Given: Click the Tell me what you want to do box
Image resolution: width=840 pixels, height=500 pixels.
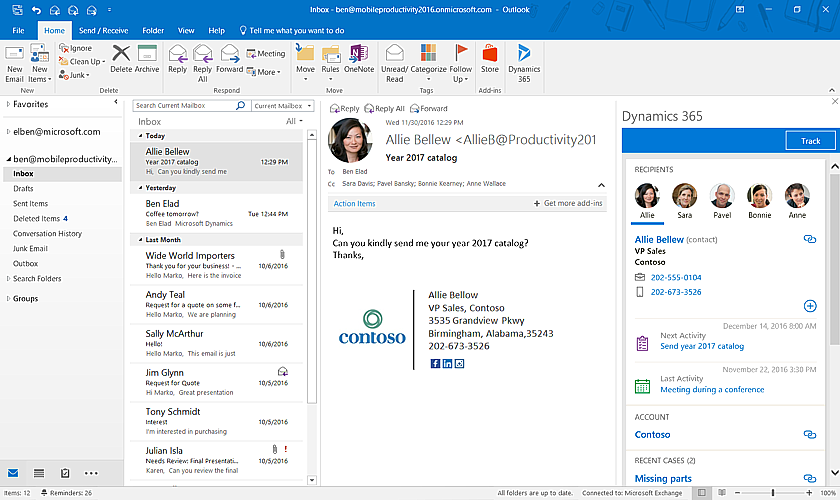Looking at the screenshot, I should (291, 31).
